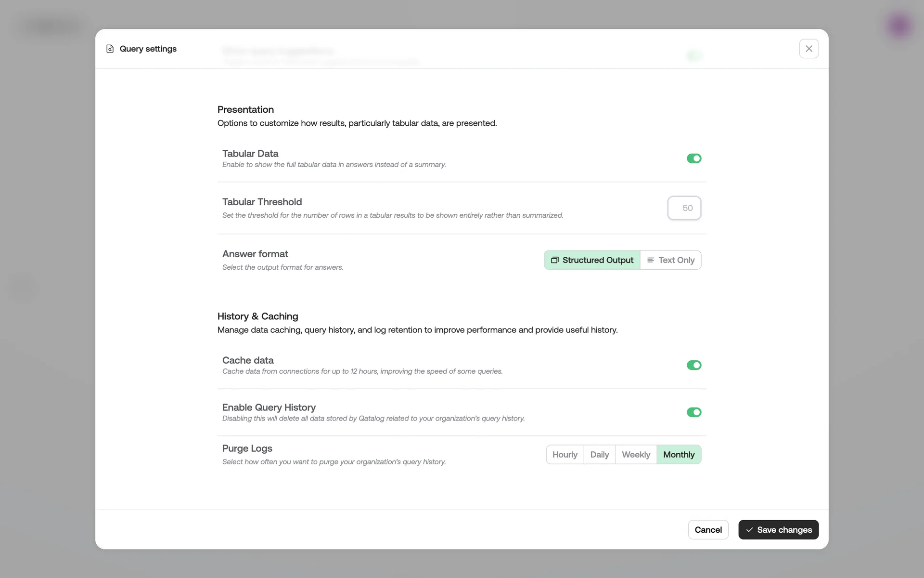Click the purple avatar in top corner
The image size is (924, 578).
pos(899,25)
